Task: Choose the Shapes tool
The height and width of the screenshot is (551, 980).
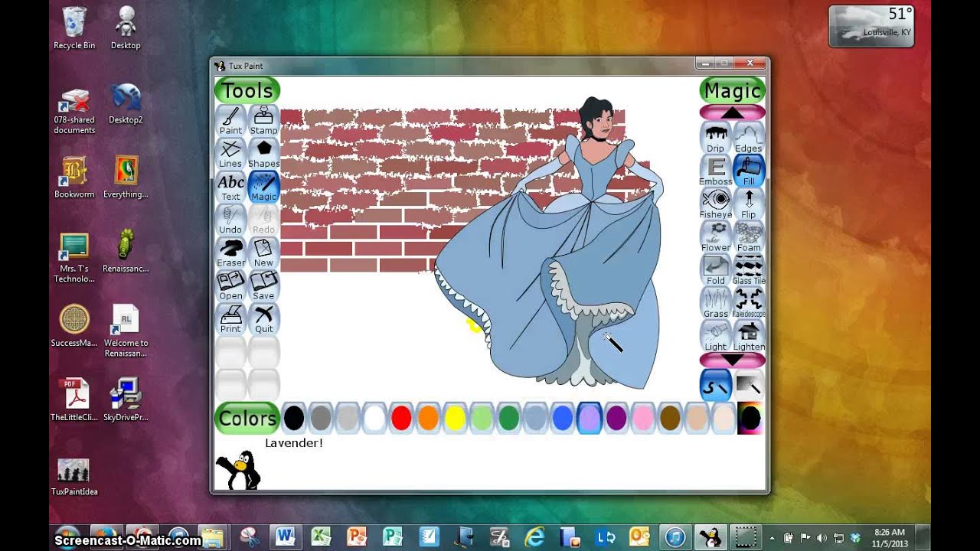Action: [263, 153]
